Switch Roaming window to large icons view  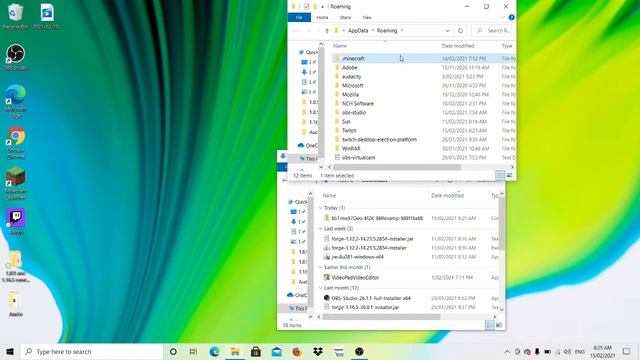tap(509, 176)
